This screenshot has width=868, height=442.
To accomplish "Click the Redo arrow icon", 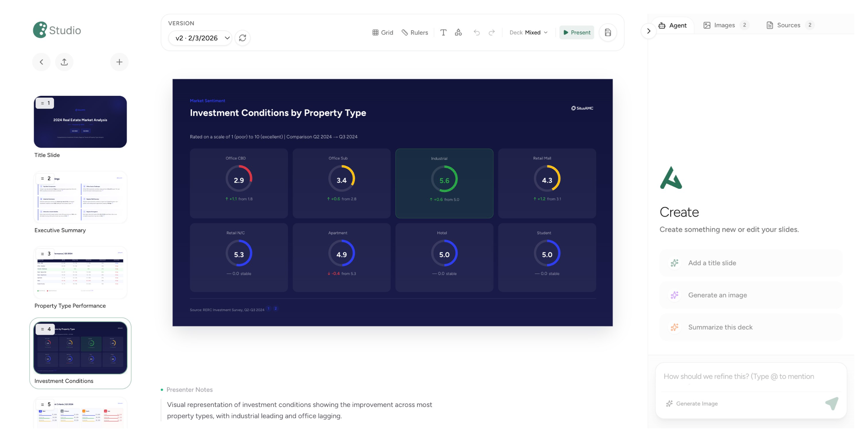I will click(492, 32).
